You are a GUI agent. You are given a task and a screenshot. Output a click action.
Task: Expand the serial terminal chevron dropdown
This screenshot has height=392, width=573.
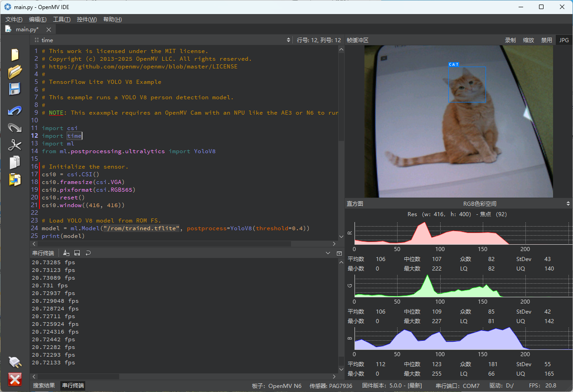tap(328, 253)
